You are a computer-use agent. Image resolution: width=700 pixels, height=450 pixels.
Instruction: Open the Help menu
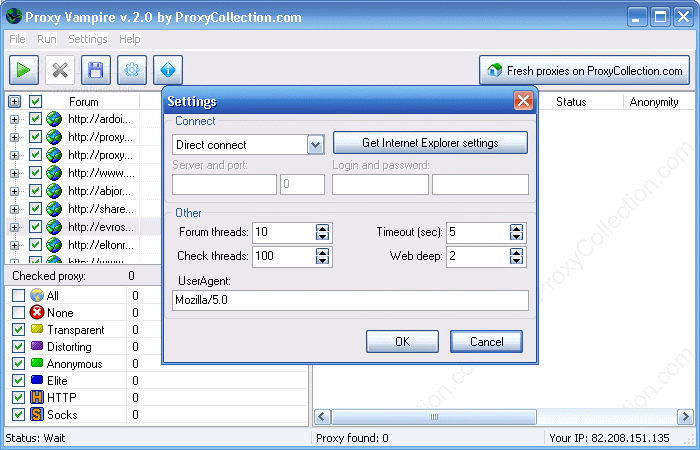(130, 39)
